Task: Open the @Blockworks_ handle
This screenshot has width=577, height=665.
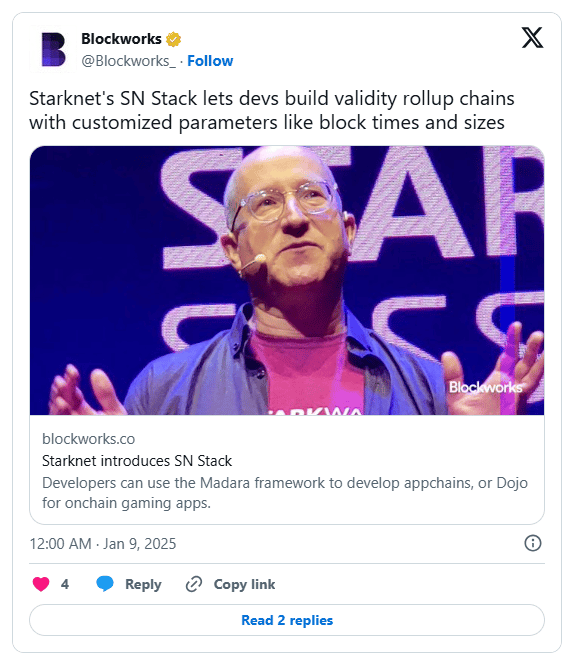Action: pyautogui.click(x=128, y=61)
